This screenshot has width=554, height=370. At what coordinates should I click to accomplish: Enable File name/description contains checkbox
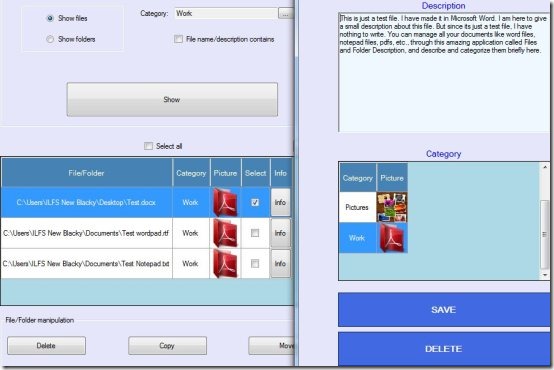point(178,39)
